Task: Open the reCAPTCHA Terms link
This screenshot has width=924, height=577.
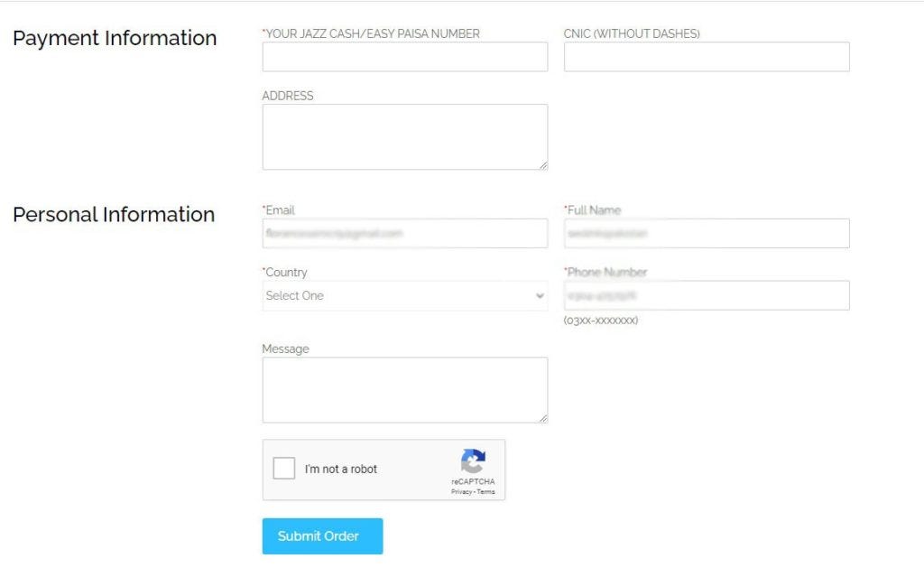Action: [x=486, y=491]
